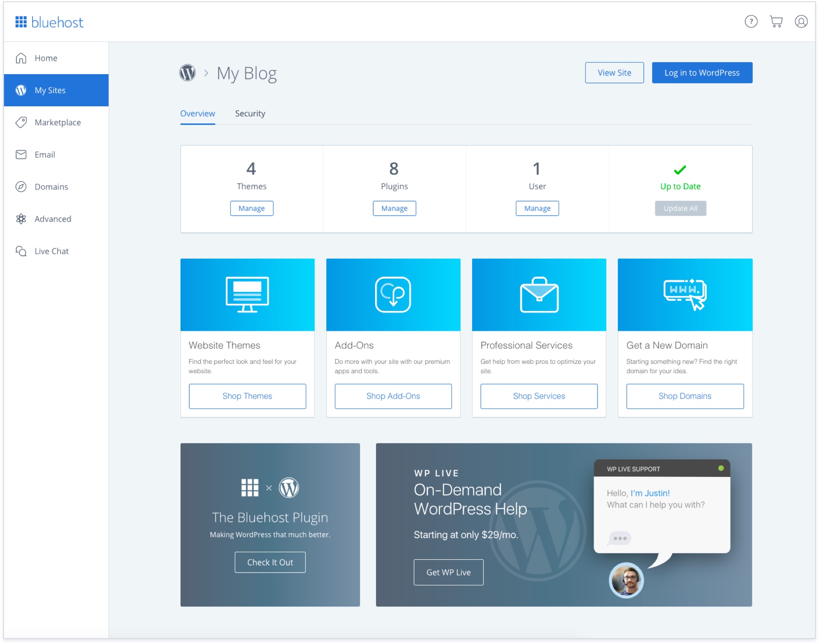Click the Get WP Live button
This screenshot has width=819, height=644.
click(448, 573)
